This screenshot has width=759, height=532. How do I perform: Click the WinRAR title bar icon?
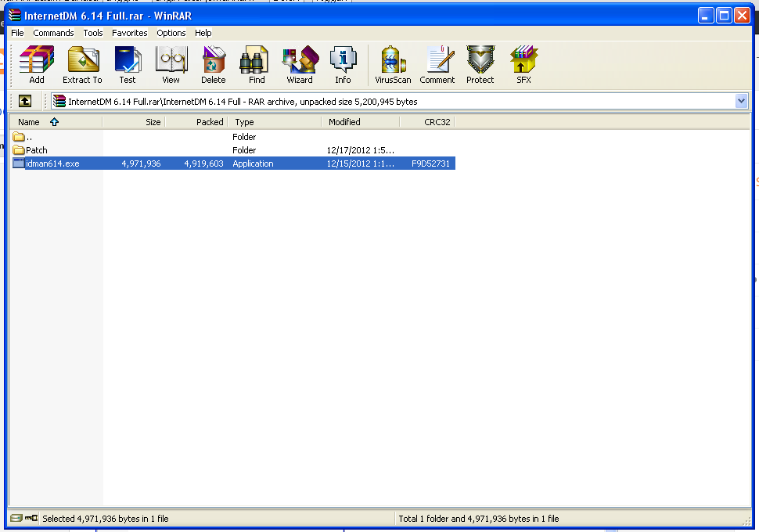coord(15,16)
